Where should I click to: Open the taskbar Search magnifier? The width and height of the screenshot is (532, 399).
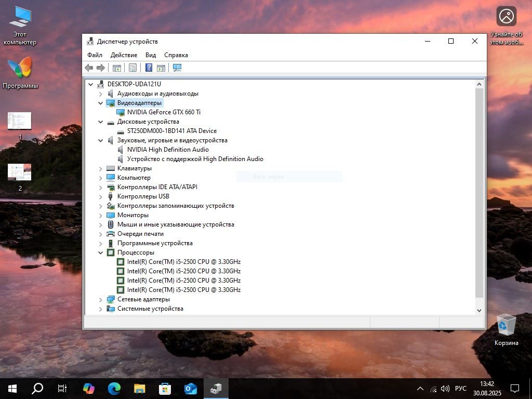click(x=37, y=389)
